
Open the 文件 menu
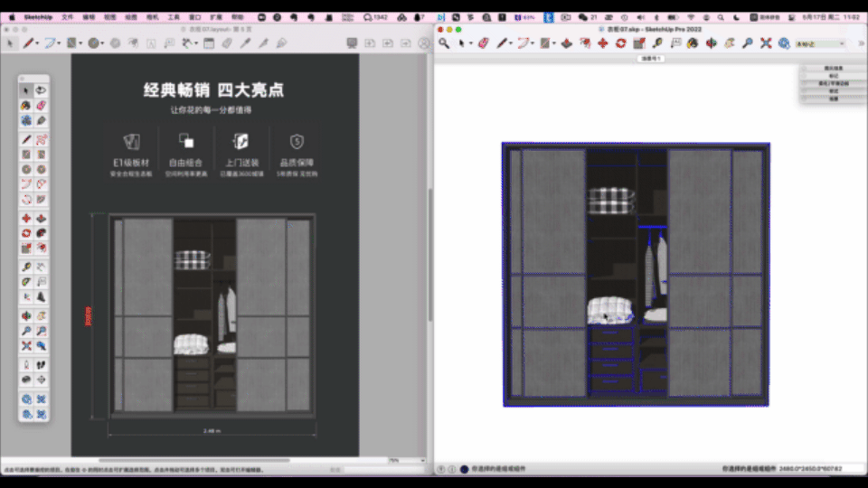pyautogui.click(x=67, y=17)
